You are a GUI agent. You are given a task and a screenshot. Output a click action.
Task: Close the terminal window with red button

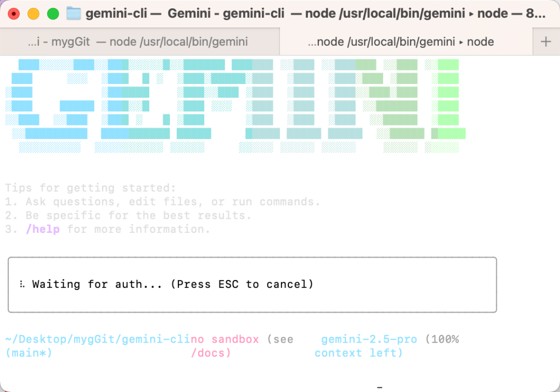click(x=13, y=14)
